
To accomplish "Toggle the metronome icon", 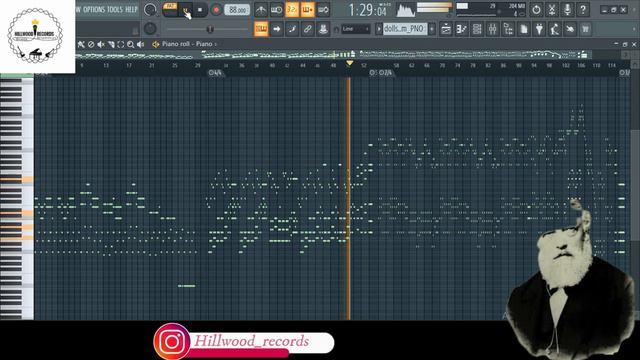I will 261,9.
